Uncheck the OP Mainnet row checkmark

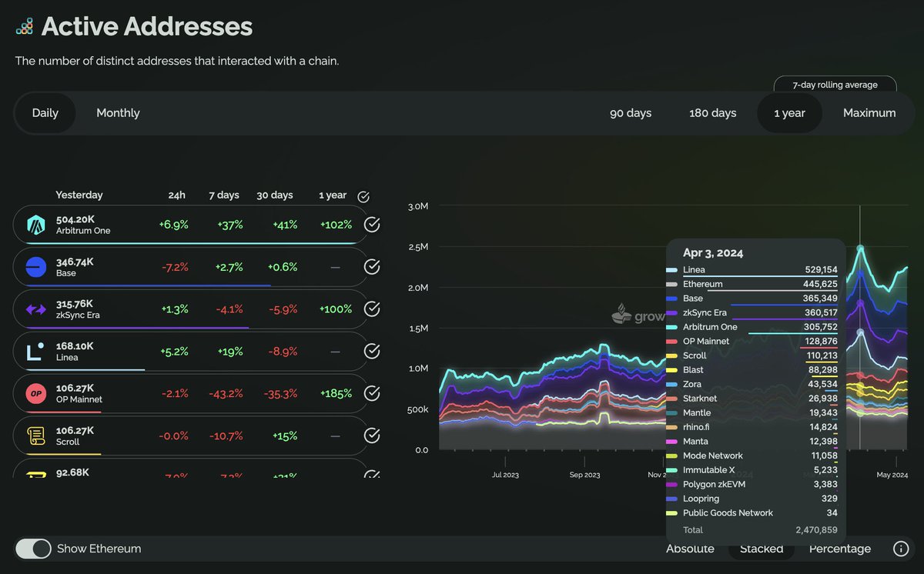[372, 394]
